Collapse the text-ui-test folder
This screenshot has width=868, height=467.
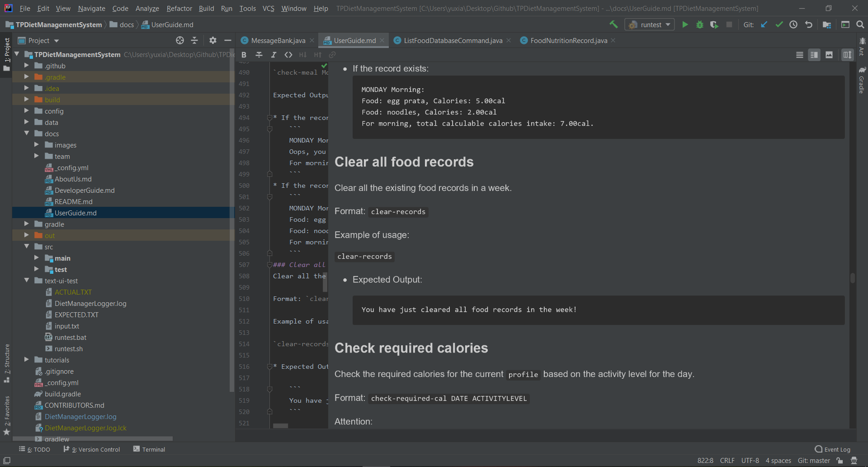(x=27, y=281)
